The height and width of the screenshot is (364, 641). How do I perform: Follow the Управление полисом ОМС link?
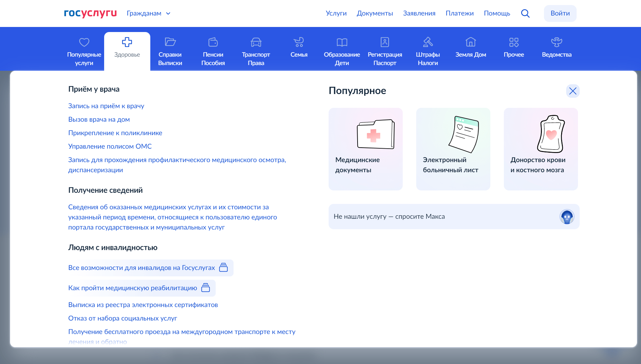[110, 147]
